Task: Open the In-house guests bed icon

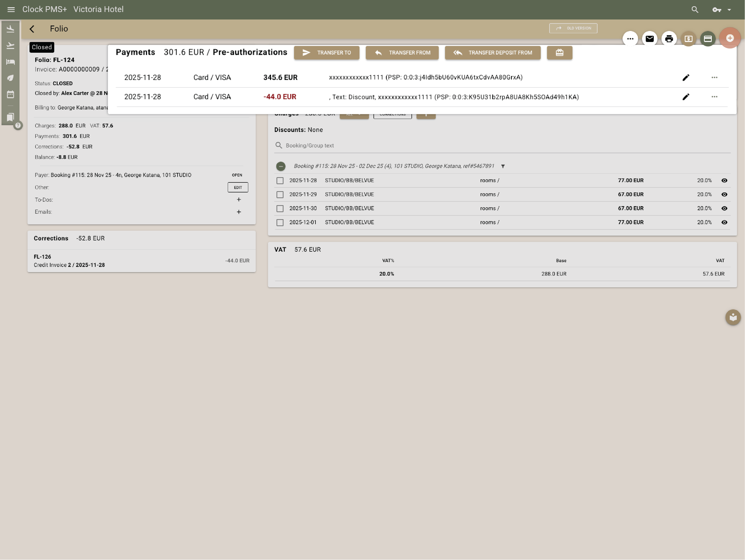Action: pyautogui.click(x=10, y=62)
